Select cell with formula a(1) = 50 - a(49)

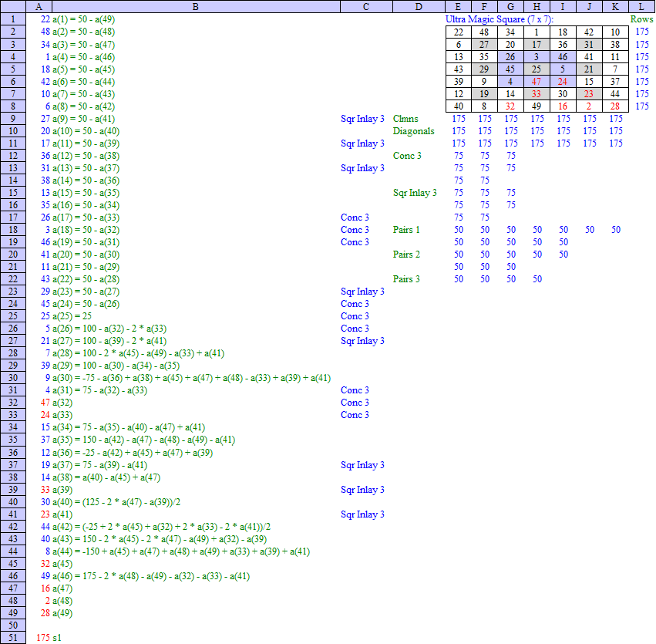(84, 19)
